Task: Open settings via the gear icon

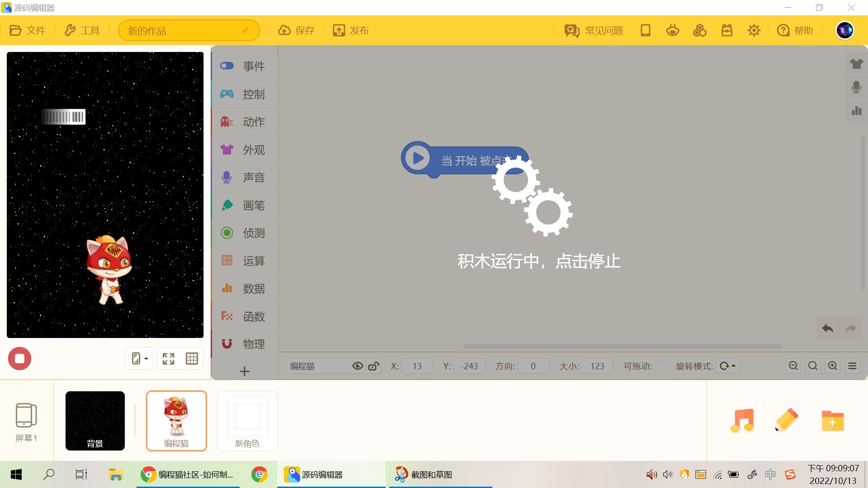Action: tap(754, 30)
